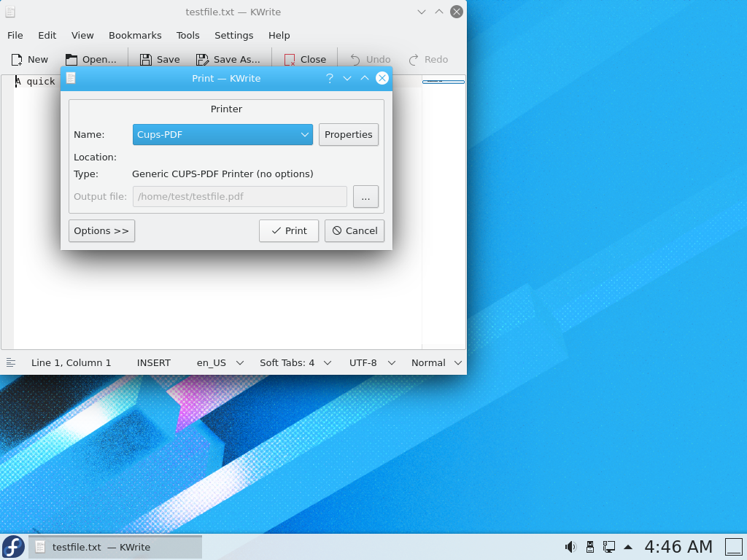This screenshot has height=560, width=747.
Task: Click the Redo arrow icon
Action: [414, 60]
